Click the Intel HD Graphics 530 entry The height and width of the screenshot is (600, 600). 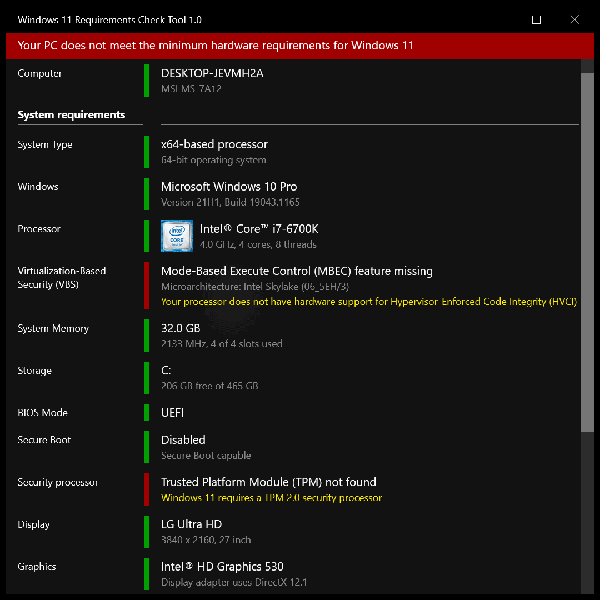tap(222, 567)
